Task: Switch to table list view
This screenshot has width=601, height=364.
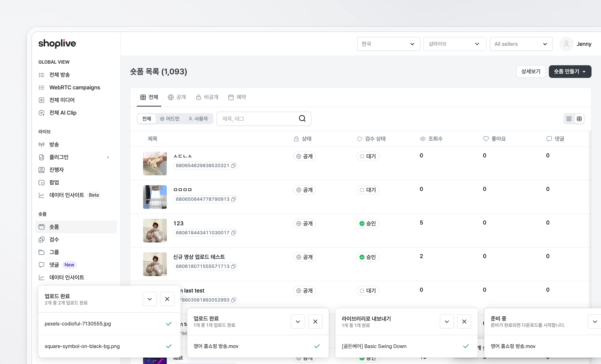Action: click(x=579, y=119)
